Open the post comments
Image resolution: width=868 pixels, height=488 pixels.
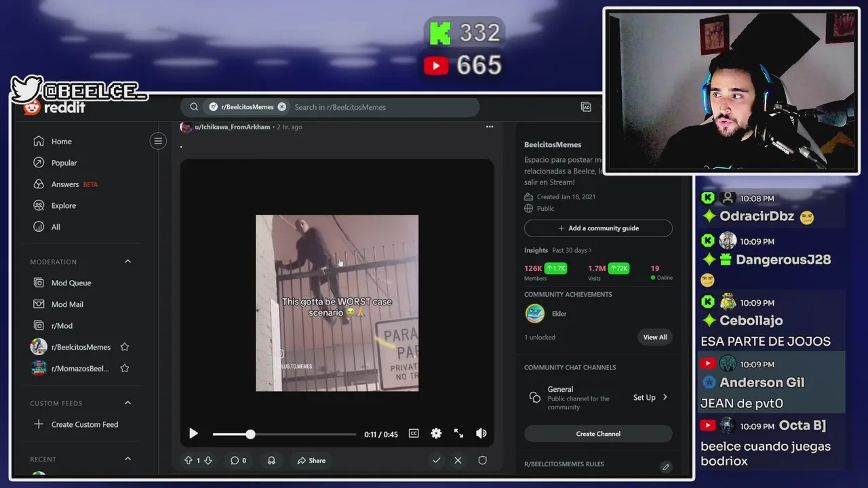click(238, 460)
